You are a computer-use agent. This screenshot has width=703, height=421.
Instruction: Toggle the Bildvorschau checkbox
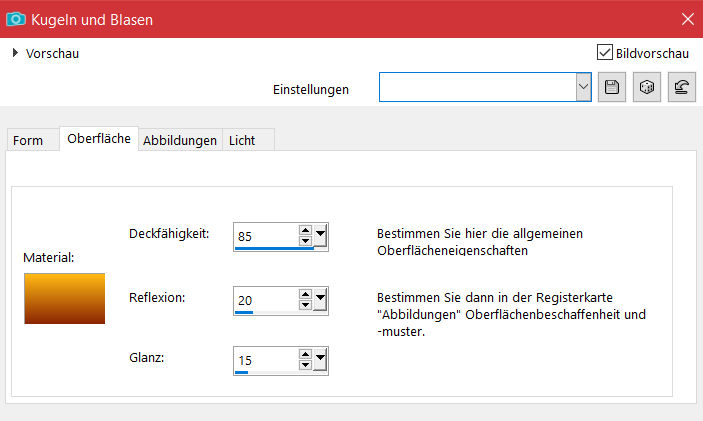(604, 52)
